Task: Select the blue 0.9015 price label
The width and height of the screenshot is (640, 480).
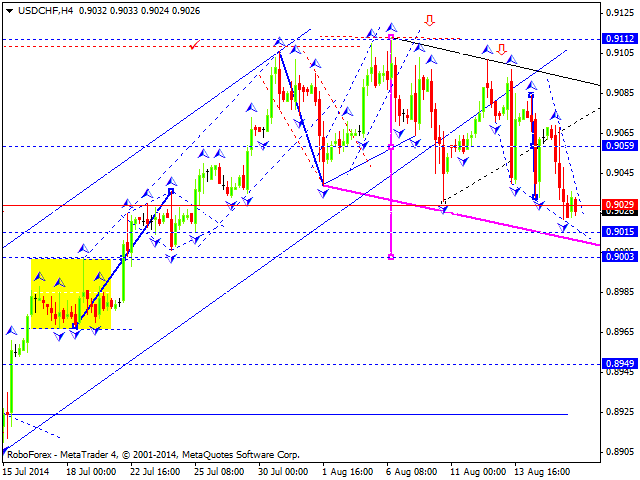Action: pyautogui.click(x=620, y=232)
